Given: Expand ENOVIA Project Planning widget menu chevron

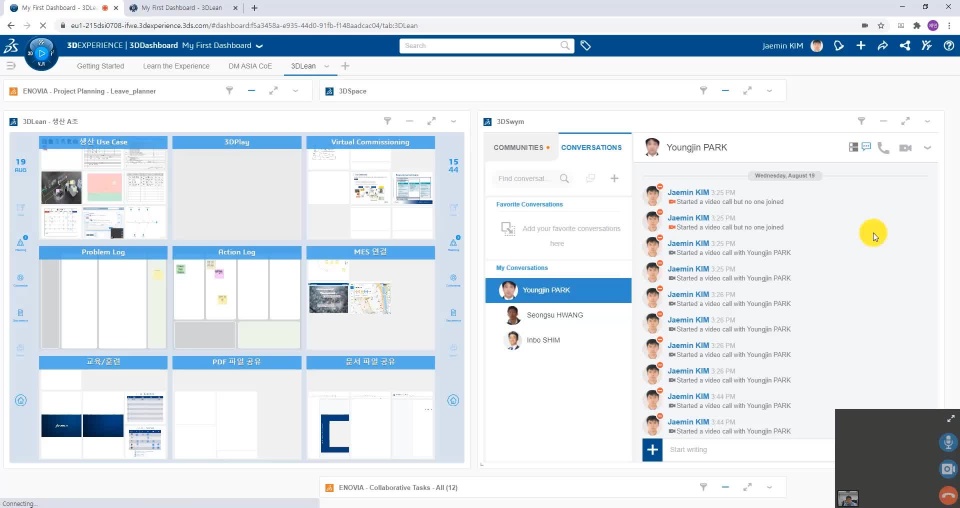Looking at the screenshot, I should [x=296, y=91].
